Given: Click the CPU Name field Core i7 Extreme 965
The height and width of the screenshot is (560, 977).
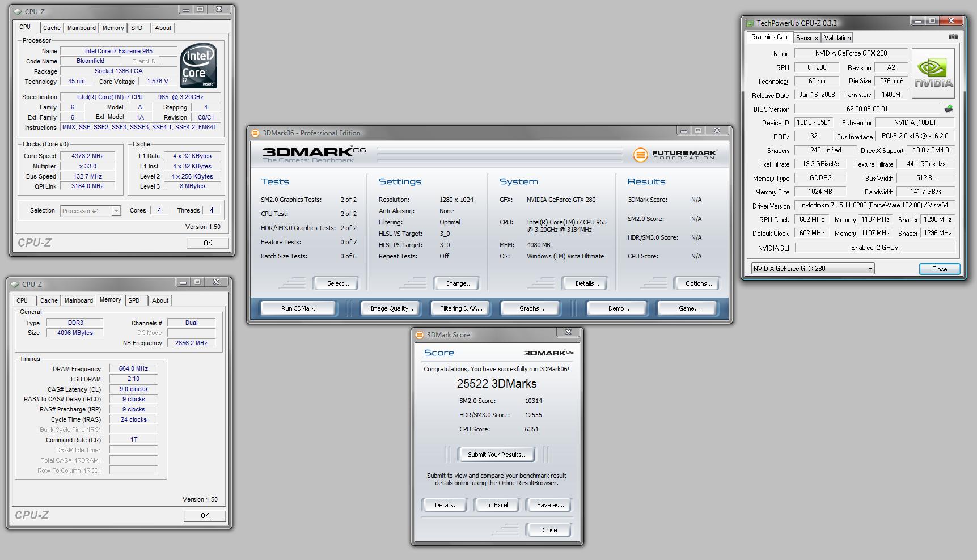Looking at the screenshot, I should tap(119, 51).
